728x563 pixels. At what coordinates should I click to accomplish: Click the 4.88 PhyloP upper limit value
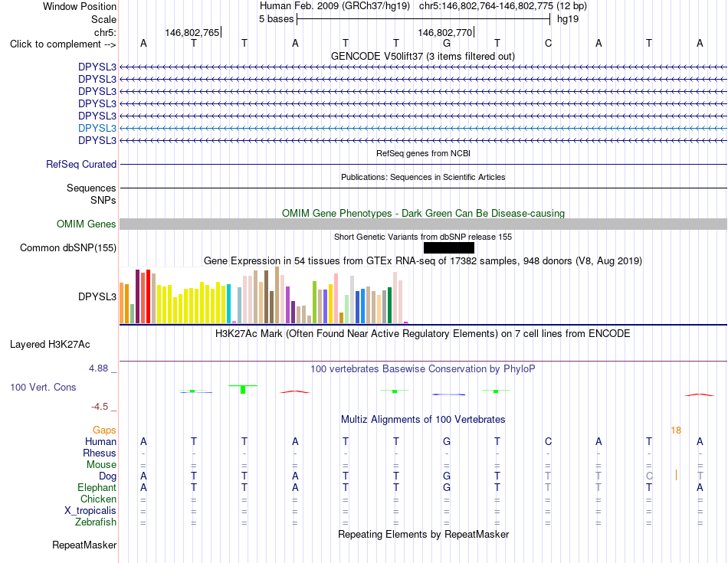[x=98, y=368]
